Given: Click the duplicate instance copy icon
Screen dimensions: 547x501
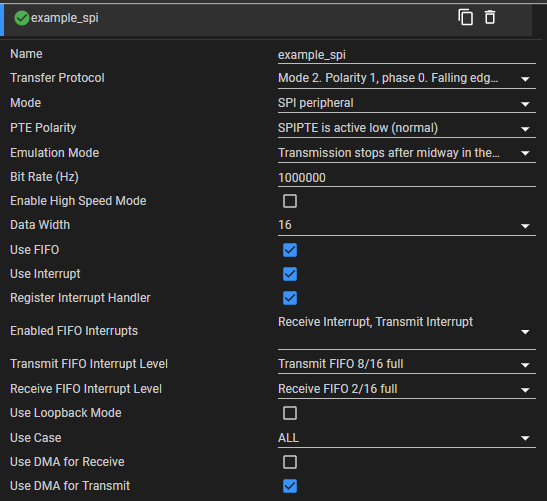Looking at the screenshot, I should point(465,17).
